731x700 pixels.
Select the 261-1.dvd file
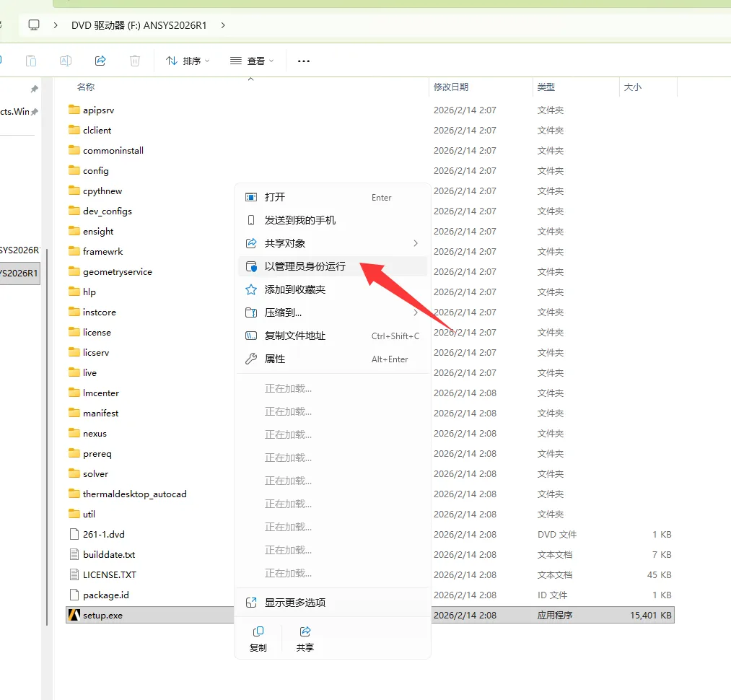click(103, 535)
